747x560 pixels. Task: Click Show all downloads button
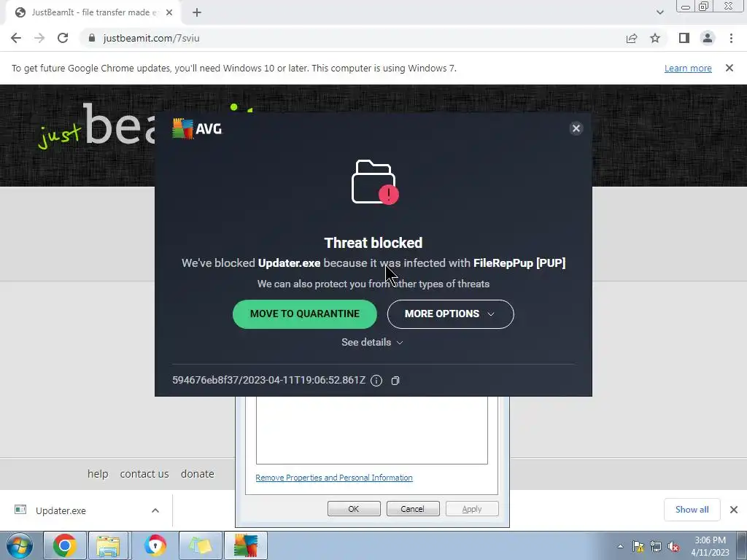pyautogui.click(x=692, y=510)
